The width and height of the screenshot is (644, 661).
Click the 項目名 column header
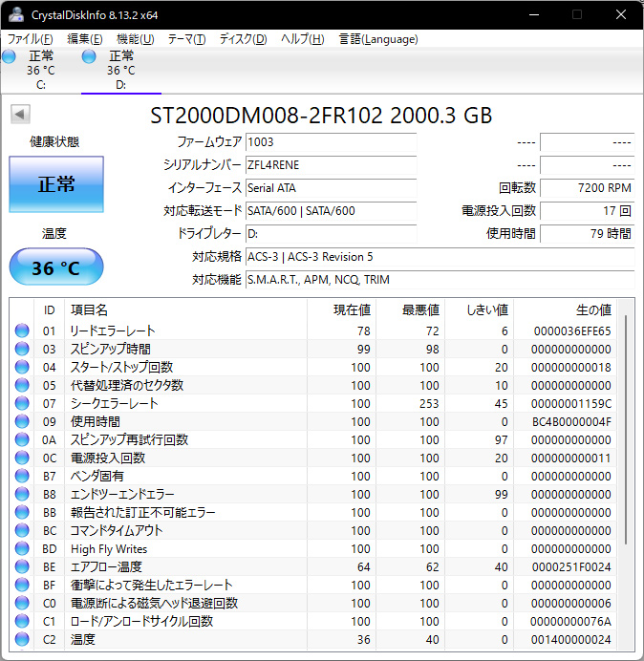(185, 310)
